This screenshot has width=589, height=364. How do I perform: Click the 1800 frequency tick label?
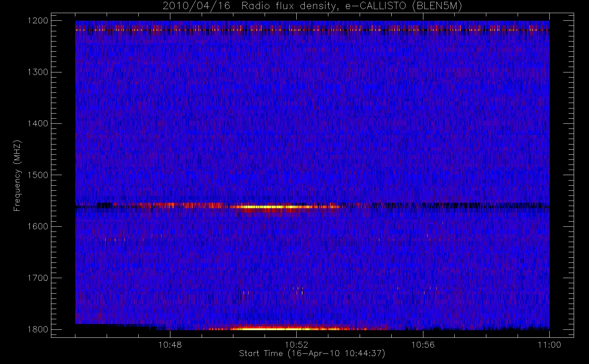point(38,329)
